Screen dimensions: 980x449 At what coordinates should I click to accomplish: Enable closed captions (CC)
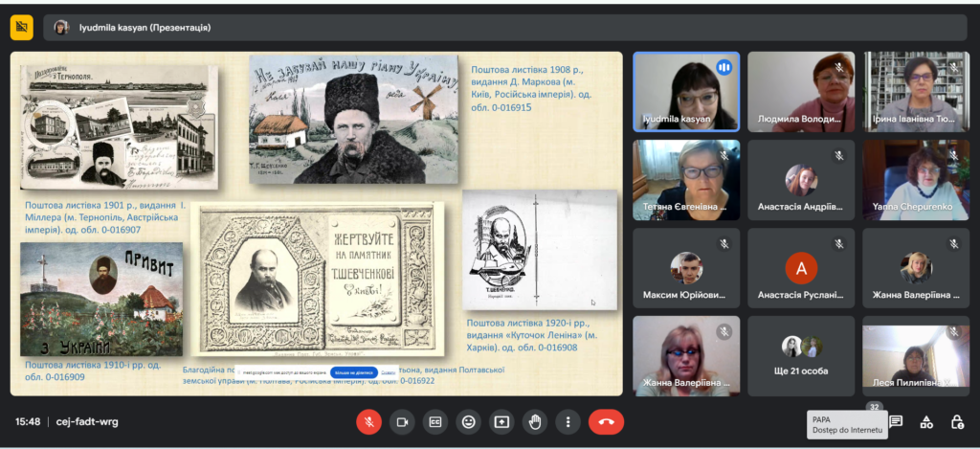[x=434, y=421]
